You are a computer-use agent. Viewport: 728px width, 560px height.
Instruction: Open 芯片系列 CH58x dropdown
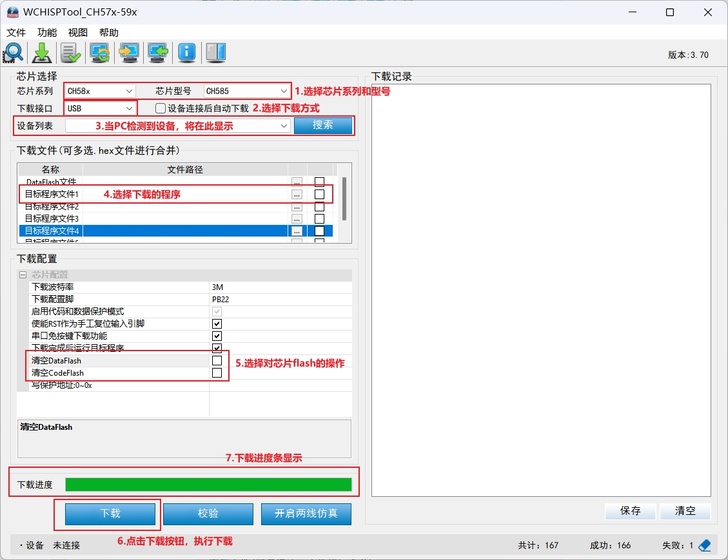click(100, 91)
